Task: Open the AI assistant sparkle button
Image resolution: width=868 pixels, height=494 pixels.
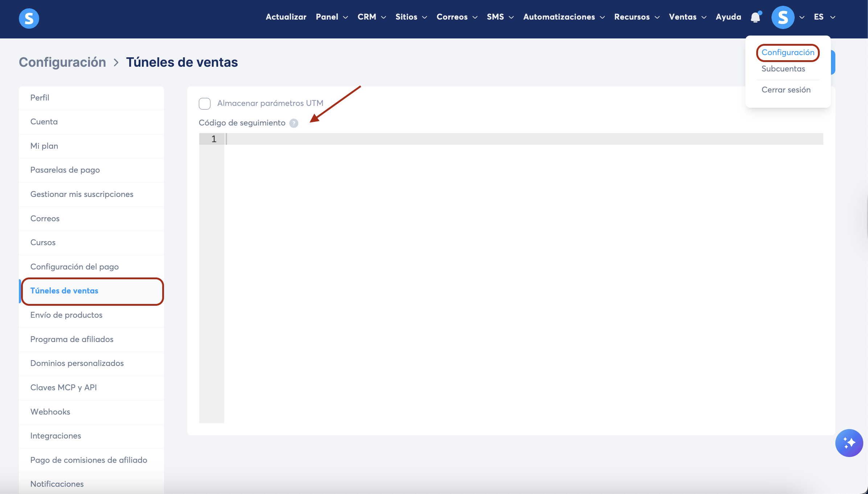Action: 849,443
